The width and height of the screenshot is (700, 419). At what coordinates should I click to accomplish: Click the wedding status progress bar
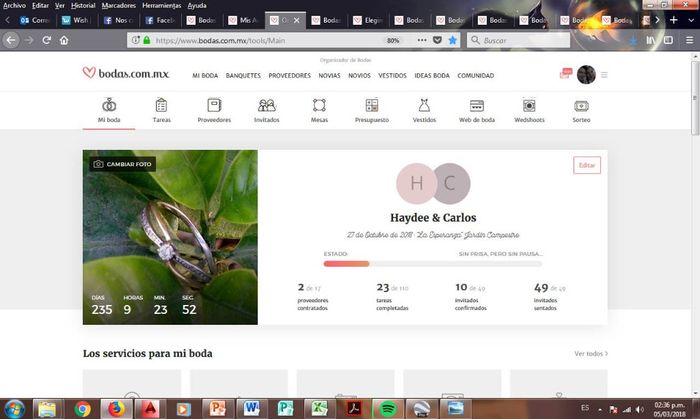(x=432, y=264)
